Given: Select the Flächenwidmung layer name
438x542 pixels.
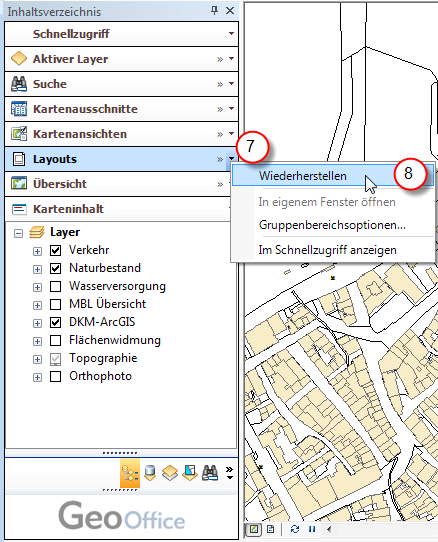Looking at the screenshot, I should click(x=115, y=340).
